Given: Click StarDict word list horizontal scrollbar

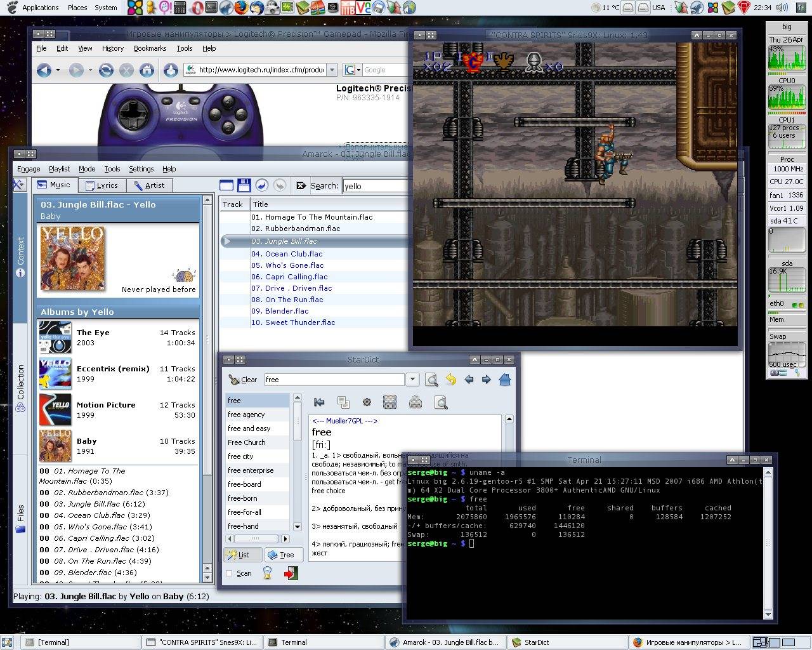Looking at the screenshot, I should (258, 538).
